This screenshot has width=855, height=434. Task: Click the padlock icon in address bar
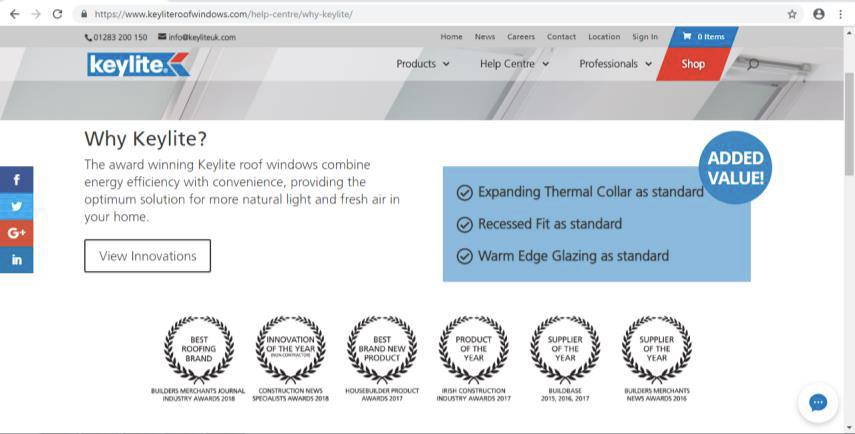coord(84,14)
